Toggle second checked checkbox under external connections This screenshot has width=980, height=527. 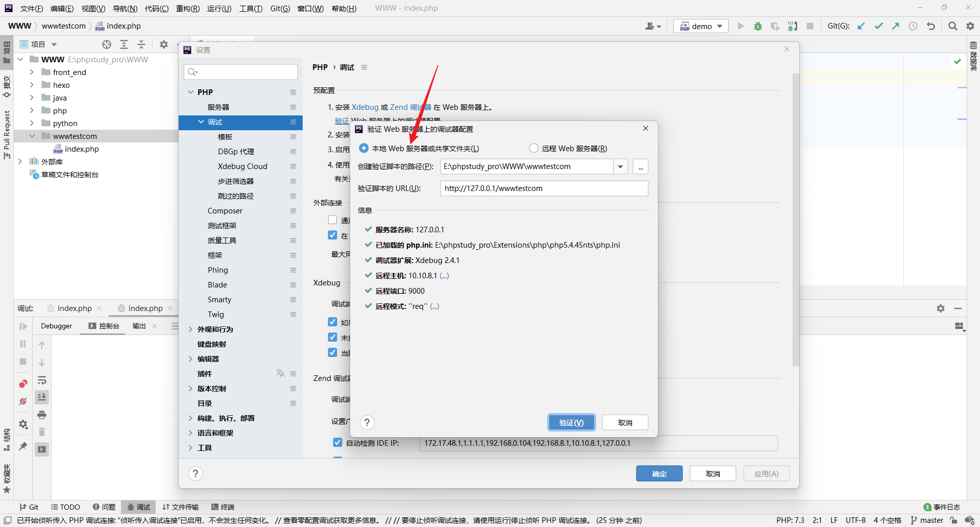click(332, 235)
